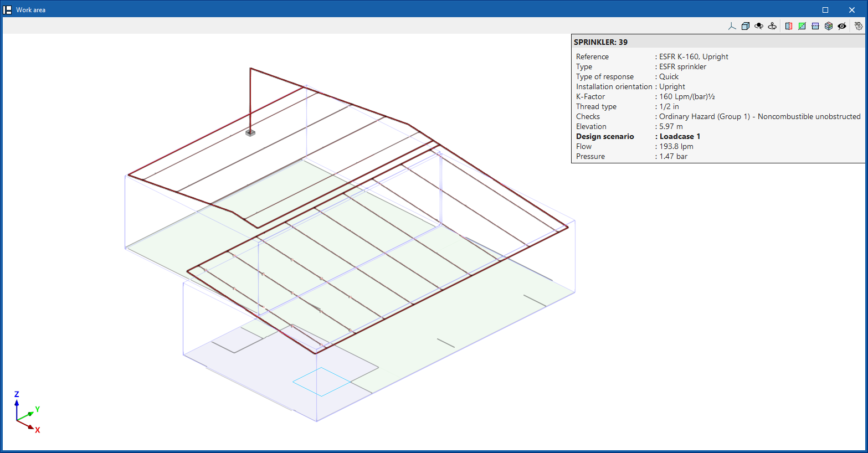The image size is (868, 453).
Task: Click the 'Installation orientation' label
Action: point(614,86)
